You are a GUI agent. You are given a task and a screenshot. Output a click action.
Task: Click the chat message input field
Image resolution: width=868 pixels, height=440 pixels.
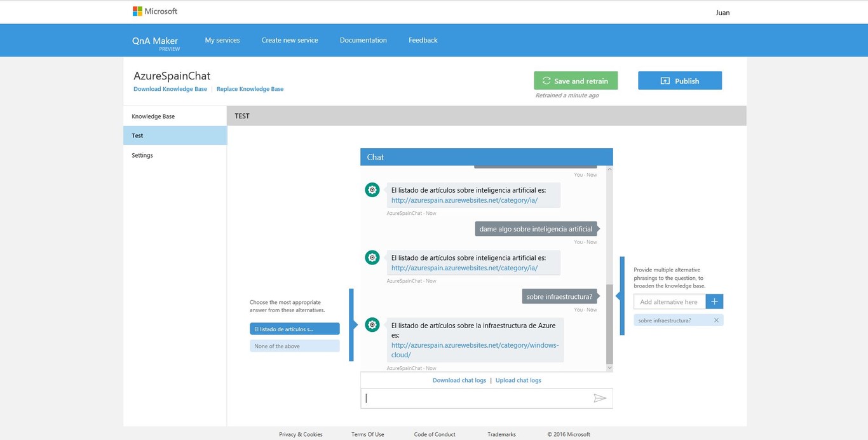pyautogui.click(x=477, y=398)
